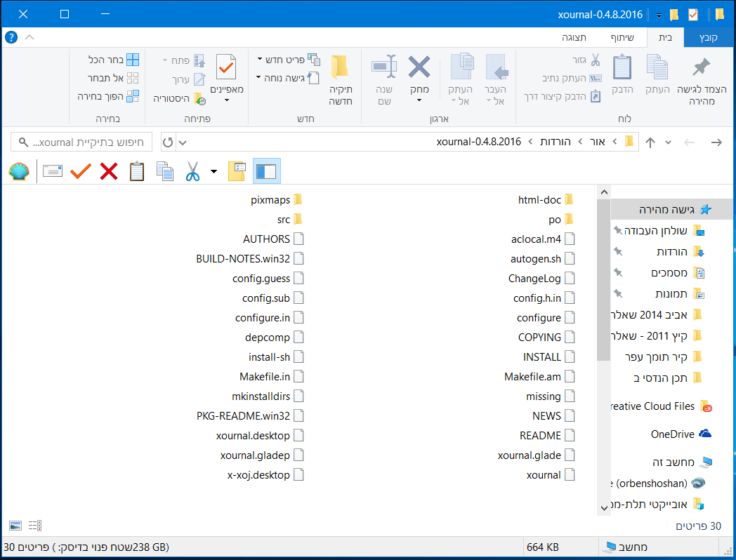Screen dimensions: 736x560
Task: Click Select none in the ribbon
Action: [x=112, y=78]
